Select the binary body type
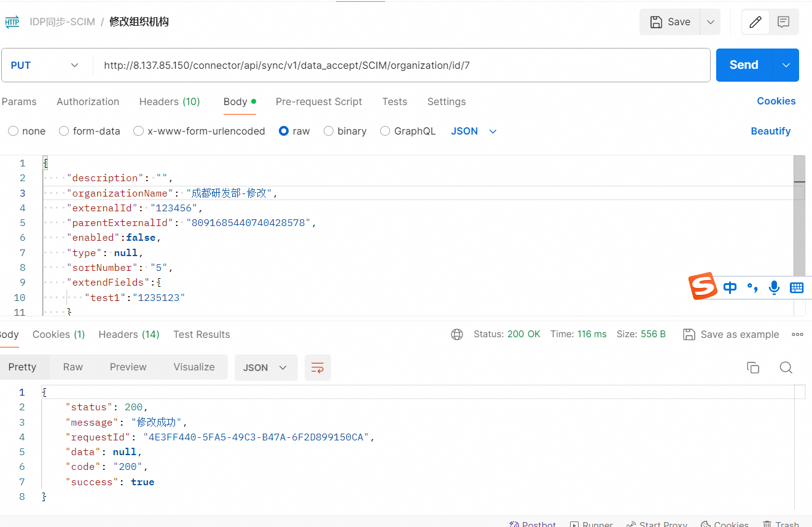Image resolution: width=812 pixels, height=527 pixels. pos(345,131)
